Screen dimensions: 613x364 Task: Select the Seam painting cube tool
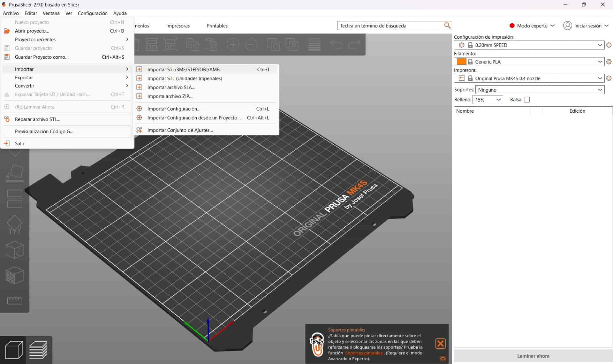tap(15, 250)
